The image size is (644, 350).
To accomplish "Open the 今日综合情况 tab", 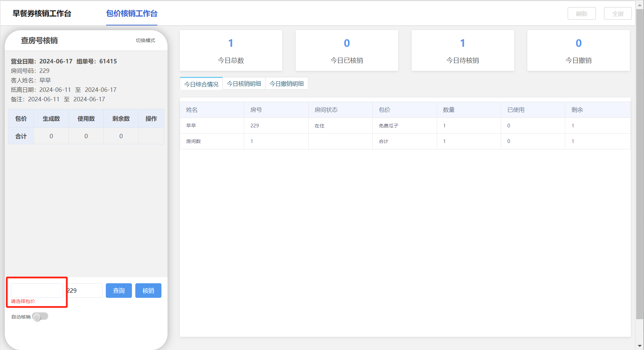I will pos(201,84).
